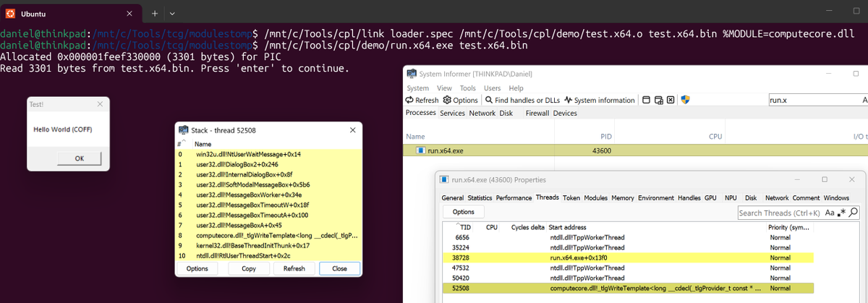
Task: Open Windows tab in Properties window
Action: (x=836, y=197)
